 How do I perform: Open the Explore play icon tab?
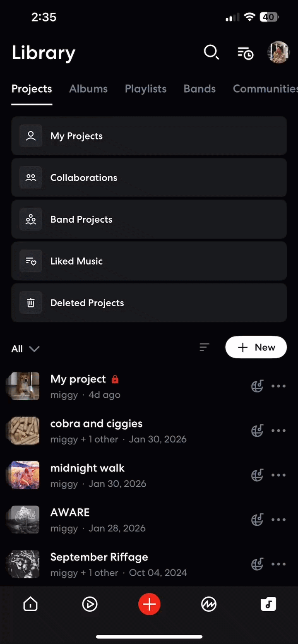coord(90,605)
